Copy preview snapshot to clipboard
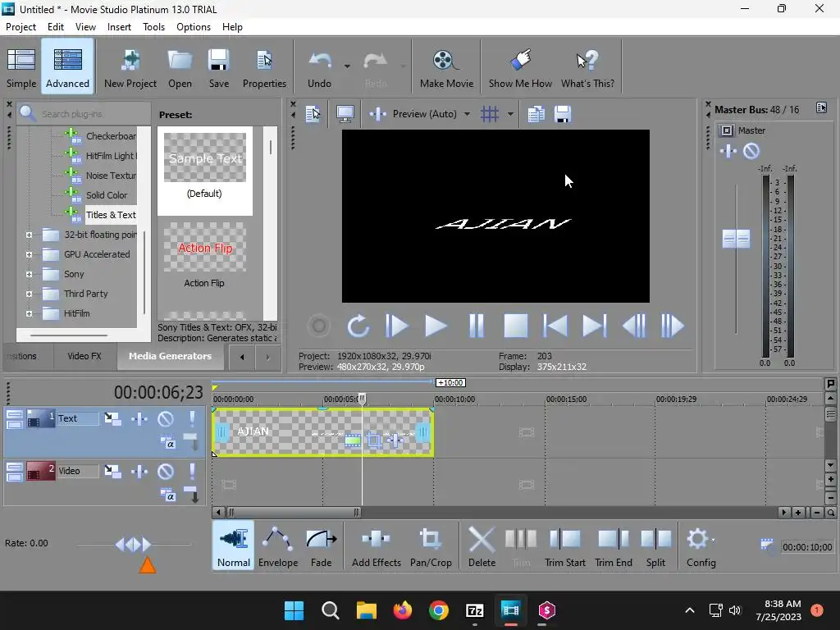This screenshot has width=840, height=630. tap(536, 114)
